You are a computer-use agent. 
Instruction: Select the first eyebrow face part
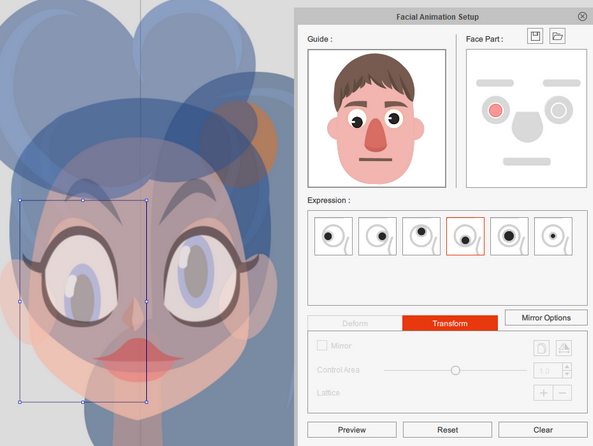click(495, 83)
